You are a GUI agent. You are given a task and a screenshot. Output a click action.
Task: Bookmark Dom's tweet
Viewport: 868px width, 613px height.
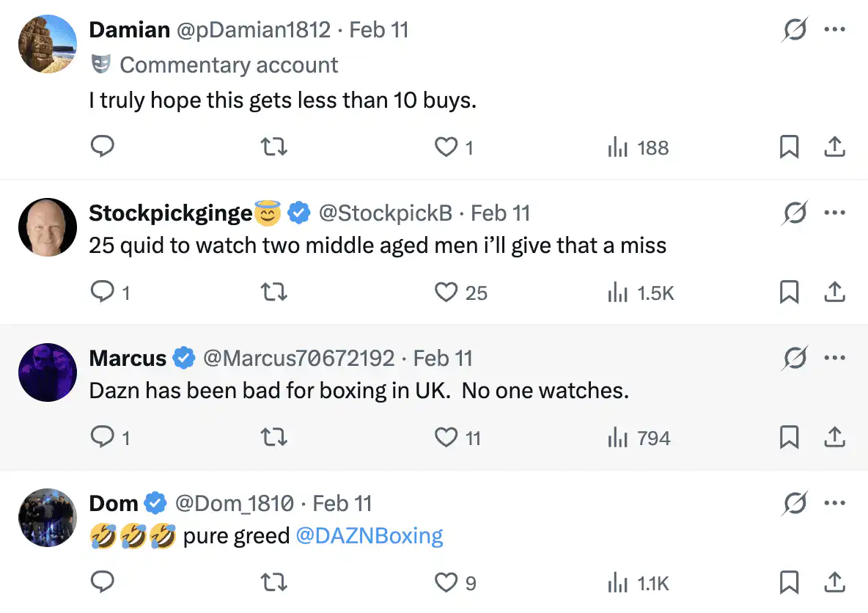click(789, 583)
